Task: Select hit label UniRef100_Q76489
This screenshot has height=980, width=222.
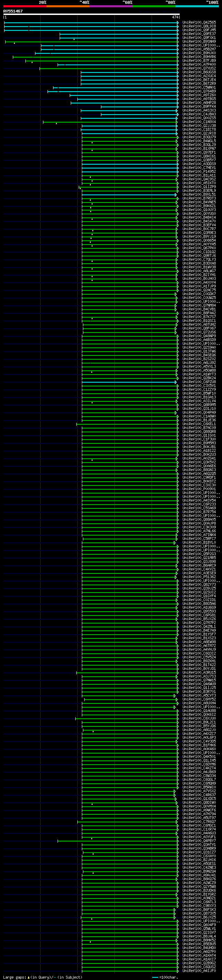Action: point(199,91)
